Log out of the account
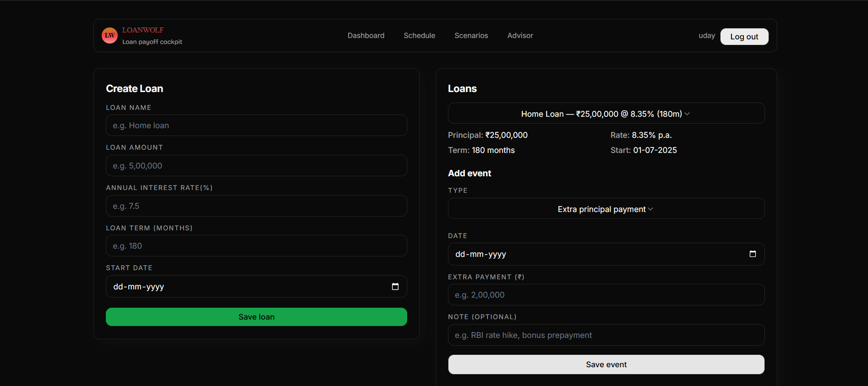Screen dimensions: 868x386 (x=744, y=37)
